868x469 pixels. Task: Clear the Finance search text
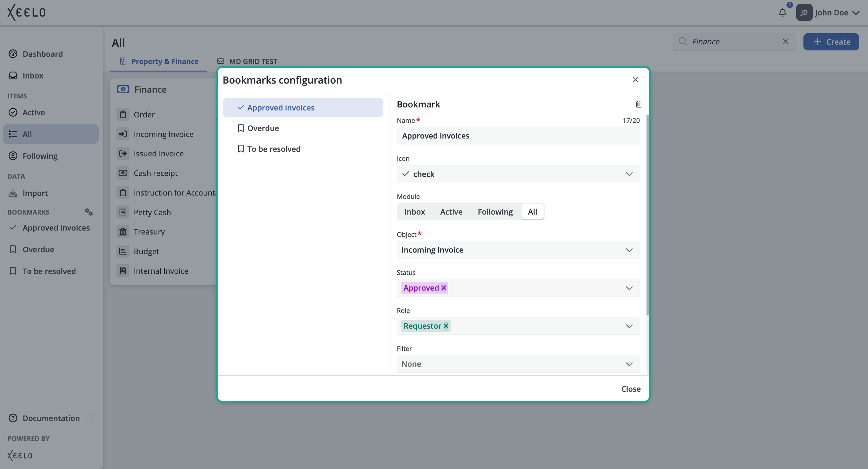point(786,41)
